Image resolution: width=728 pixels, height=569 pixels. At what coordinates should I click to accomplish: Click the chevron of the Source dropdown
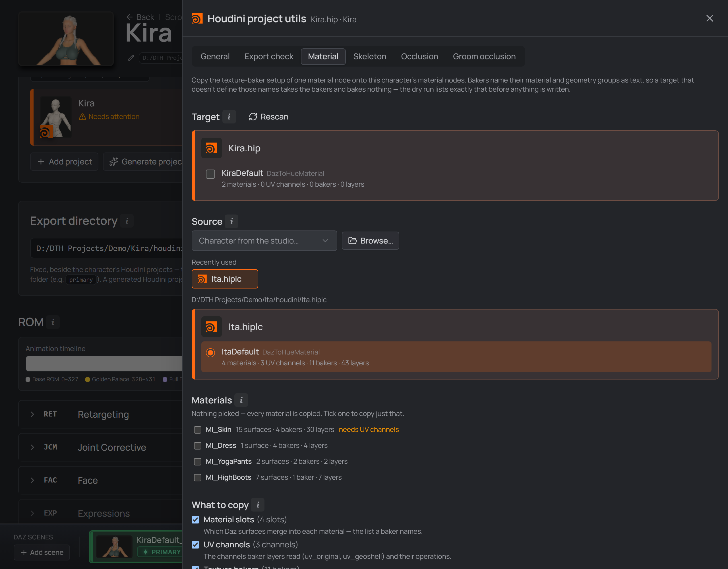325,240
